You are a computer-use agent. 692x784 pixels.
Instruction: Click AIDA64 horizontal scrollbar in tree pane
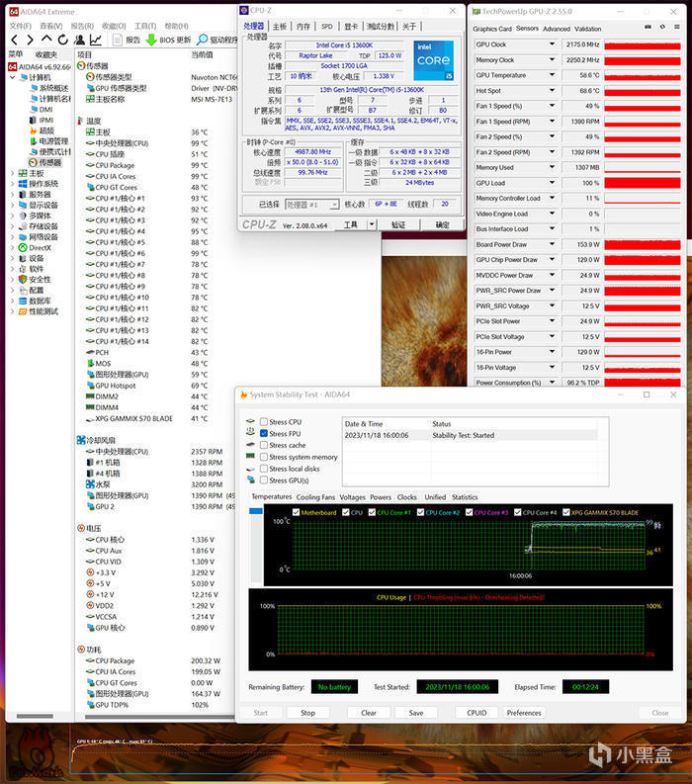pyautogui.click(x=35, y=716)
